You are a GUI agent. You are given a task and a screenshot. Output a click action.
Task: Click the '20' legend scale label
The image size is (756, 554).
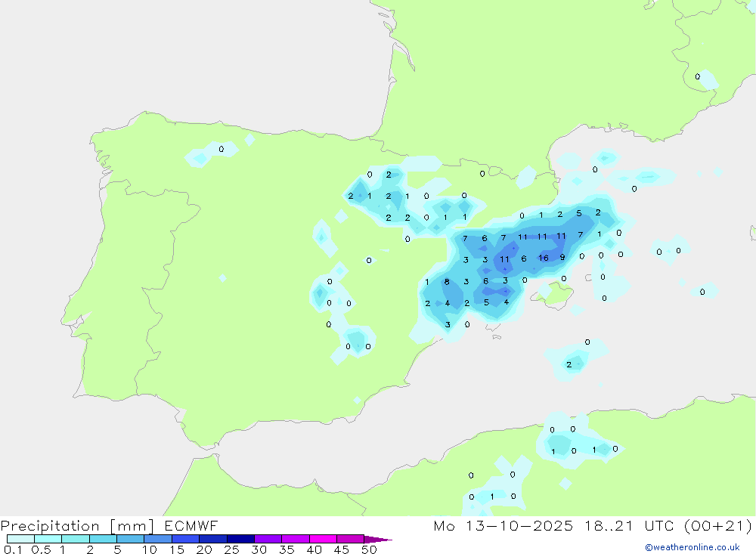point(204,549)
